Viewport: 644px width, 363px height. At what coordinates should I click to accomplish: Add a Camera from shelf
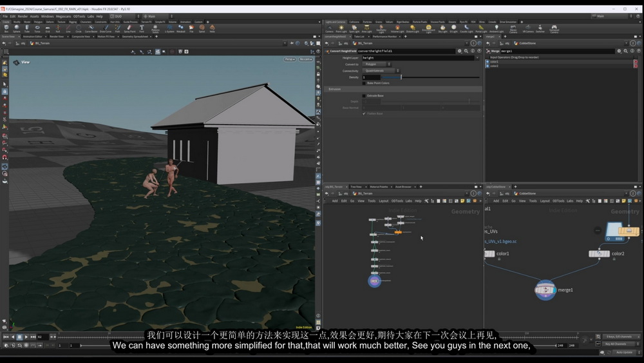329,28
